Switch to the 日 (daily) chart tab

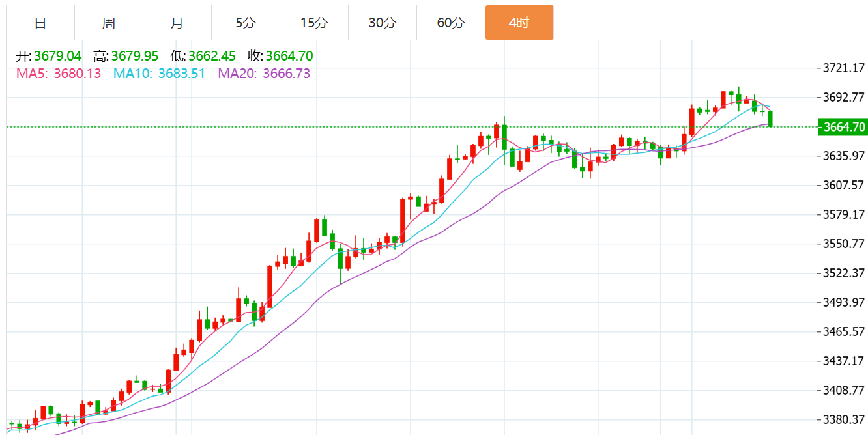(40, 23)
